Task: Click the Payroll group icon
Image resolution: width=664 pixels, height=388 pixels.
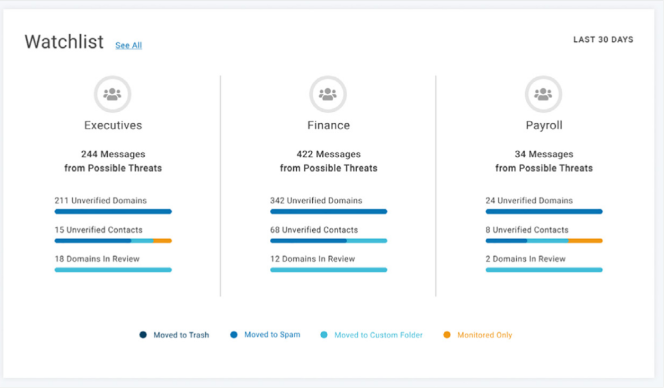Action: (x=543, y=94)
